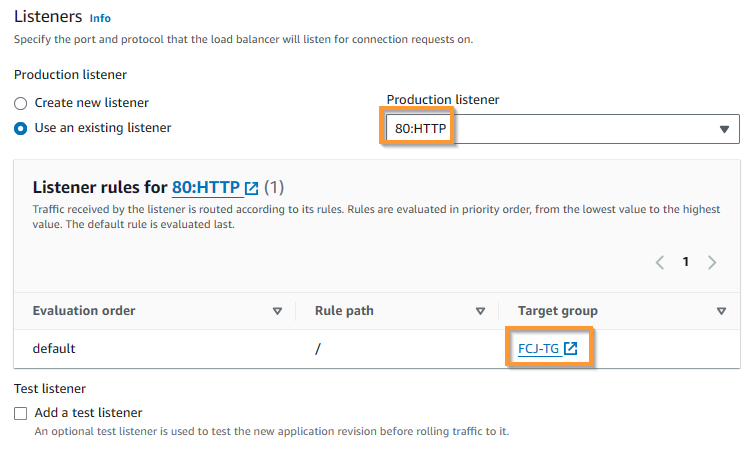The width and height of the screenshot is (751, 449).
Task: Select page 1 in rules pagination
Action: click(686, 262)
